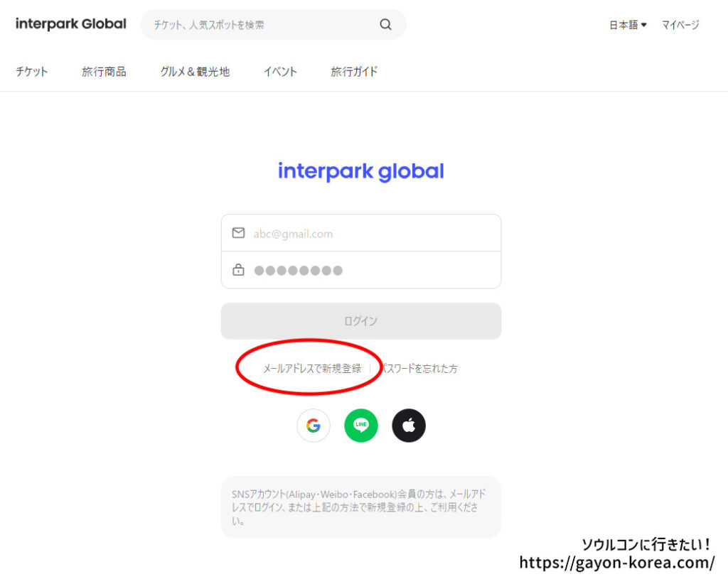
Task: Click パスワードを忘れた方 link
Action: [419, 368]
